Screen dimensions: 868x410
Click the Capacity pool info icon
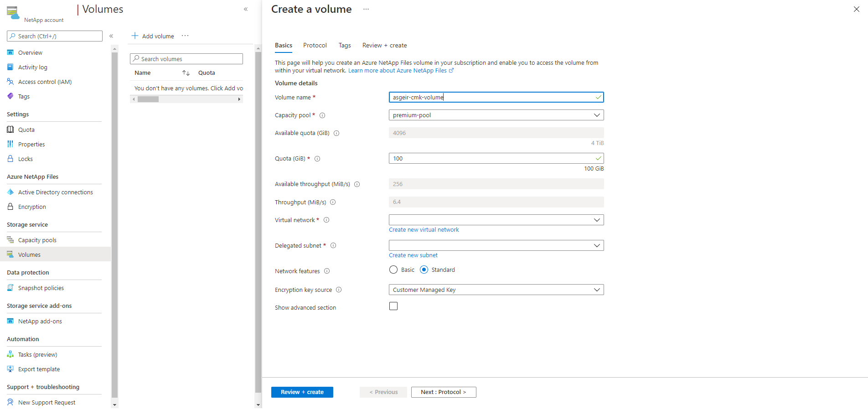322,115
